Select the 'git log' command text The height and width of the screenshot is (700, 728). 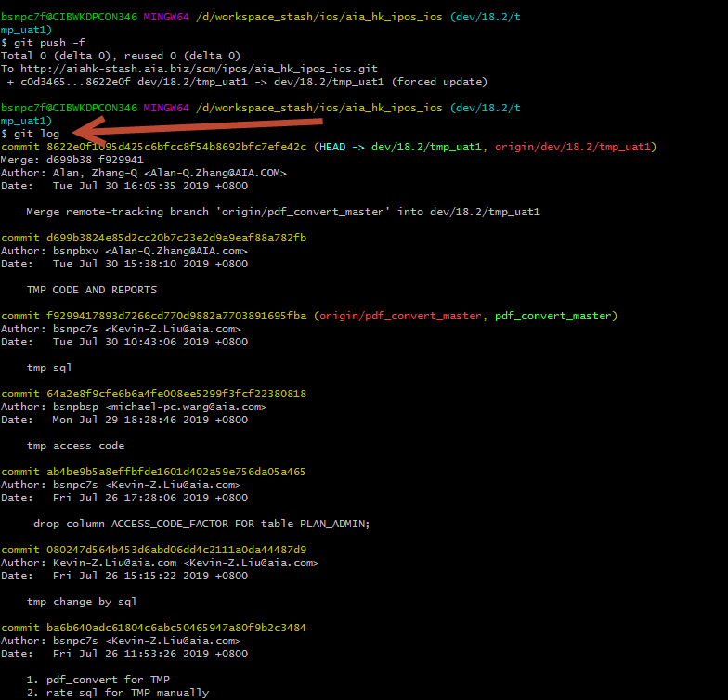point(37,134)
